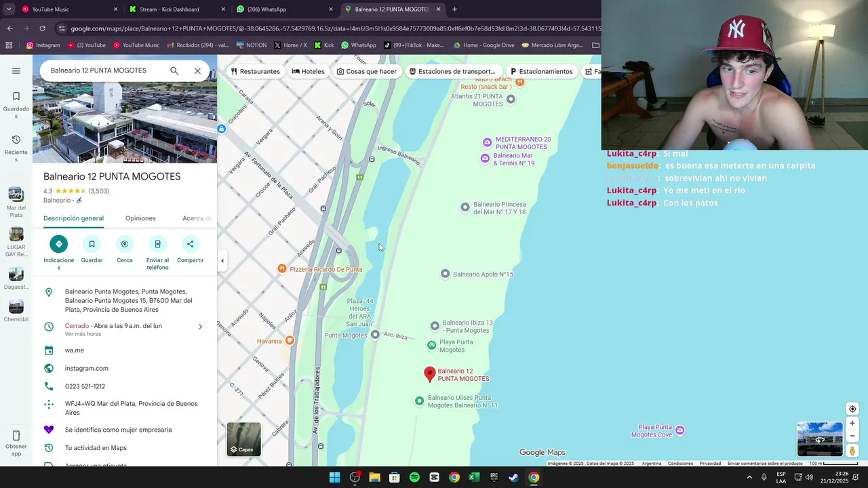Screen dimensions: 868x488
Task: Filter by Hoteles chip
Action: [308, 71]
